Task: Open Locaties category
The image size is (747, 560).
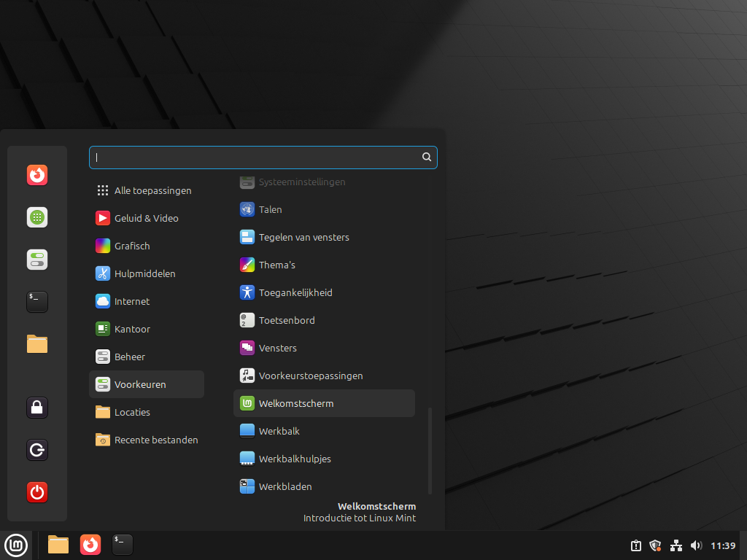Action: coord(147,412)
